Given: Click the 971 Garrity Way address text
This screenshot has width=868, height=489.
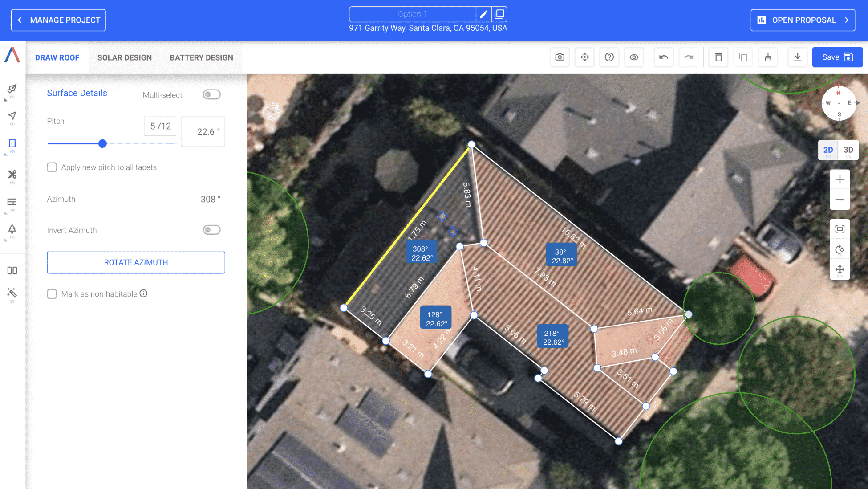Looking at the screenshot, I should 428,28.
